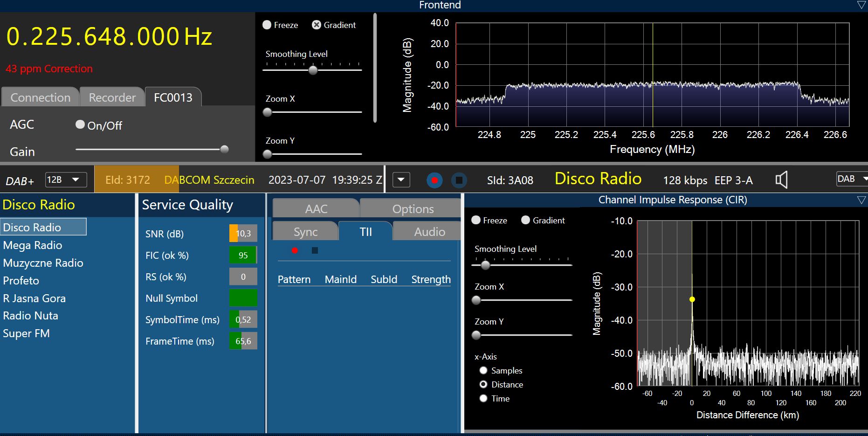Click the stop recording square button
Screen dimensions: 868x436
459,180
